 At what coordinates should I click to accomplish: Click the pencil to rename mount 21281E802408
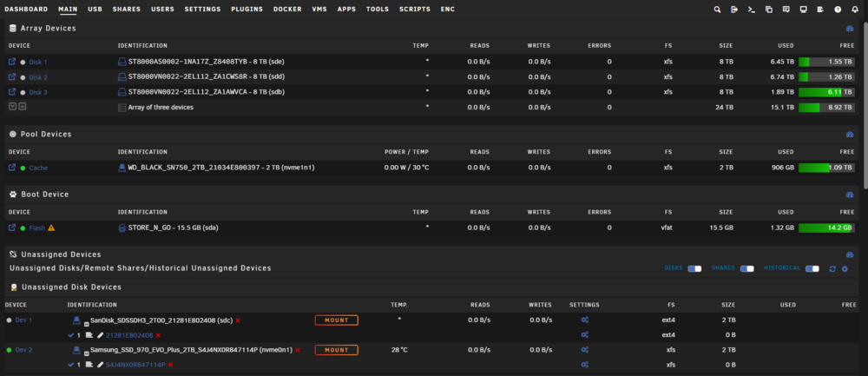click(x=100, y=335)
